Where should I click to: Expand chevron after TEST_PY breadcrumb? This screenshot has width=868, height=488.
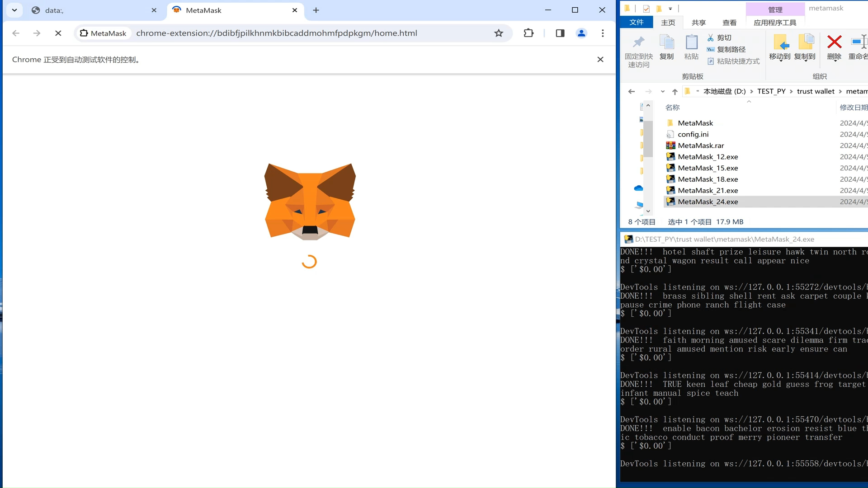click(x=792, y=91)
